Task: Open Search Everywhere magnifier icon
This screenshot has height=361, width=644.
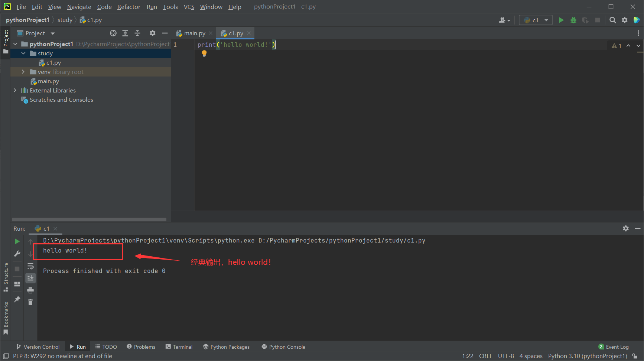Action: click(613, 20)
